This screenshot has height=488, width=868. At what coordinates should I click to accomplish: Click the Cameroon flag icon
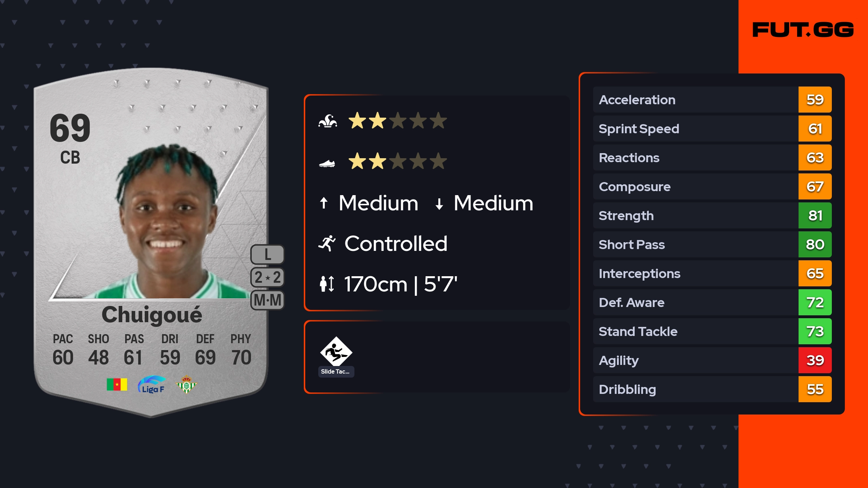[x=117, y=384]
